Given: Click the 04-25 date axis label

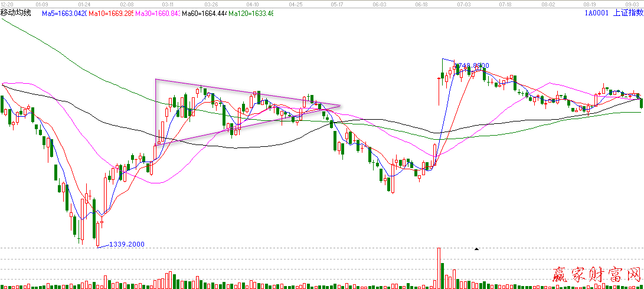Looking at the screenshot, I should 296,4.
